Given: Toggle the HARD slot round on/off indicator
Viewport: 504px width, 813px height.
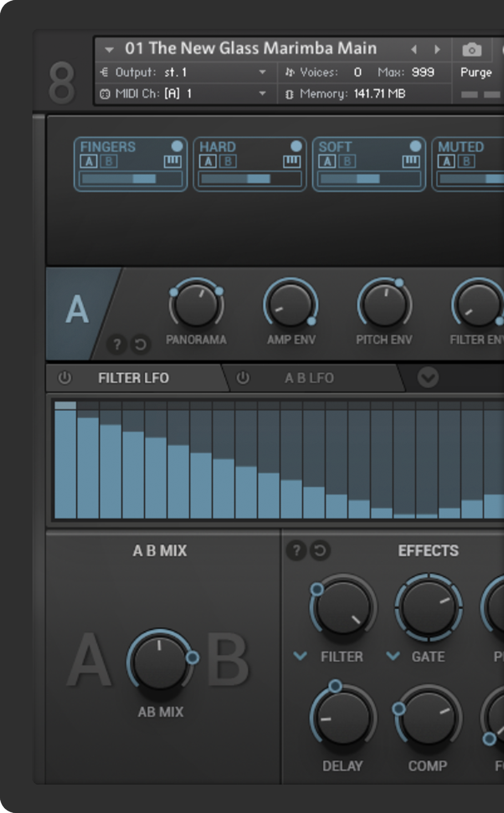Looking at the screenshot, I should pyautogui.click(x=296, y=146).
